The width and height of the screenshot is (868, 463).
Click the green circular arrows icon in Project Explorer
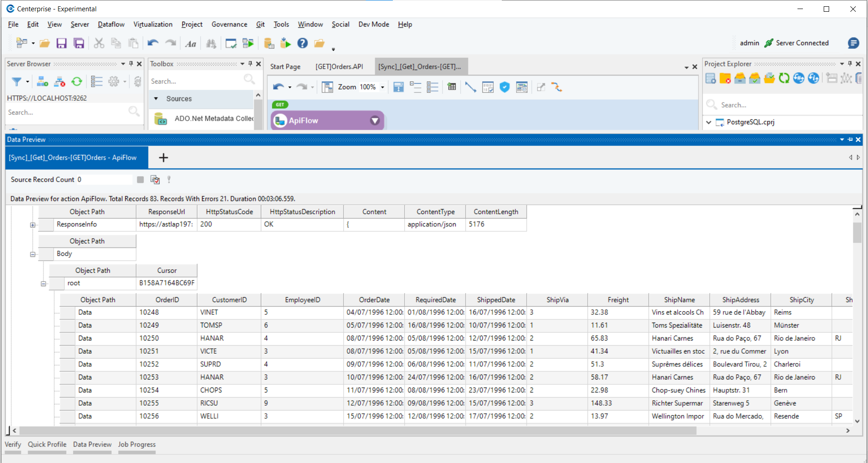coord(784,79)
